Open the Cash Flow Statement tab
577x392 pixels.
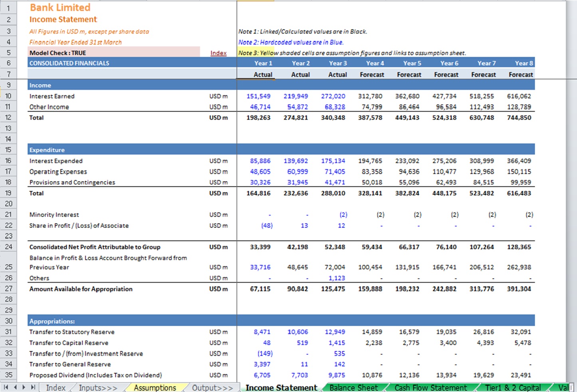[x=431, y=388]
